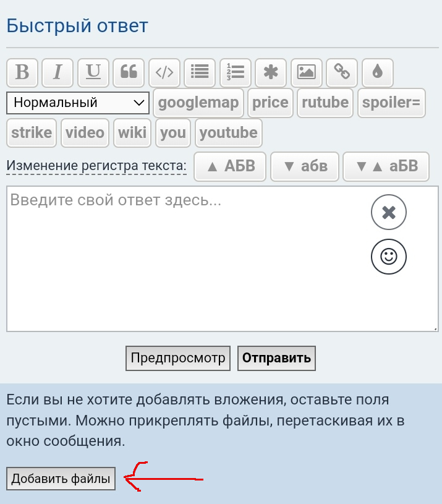Click the underline formatting icon
442x504 pixels.
93,72
